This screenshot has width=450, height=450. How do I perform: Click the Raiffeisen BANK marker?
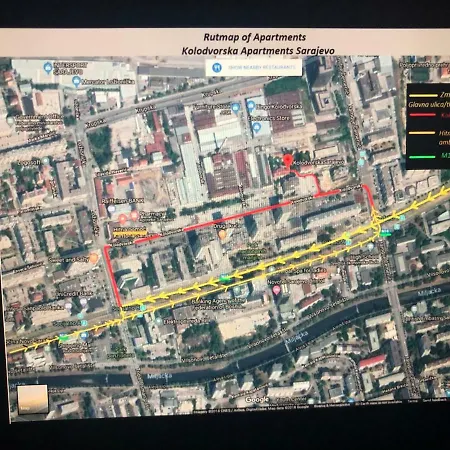click(112, 209)
